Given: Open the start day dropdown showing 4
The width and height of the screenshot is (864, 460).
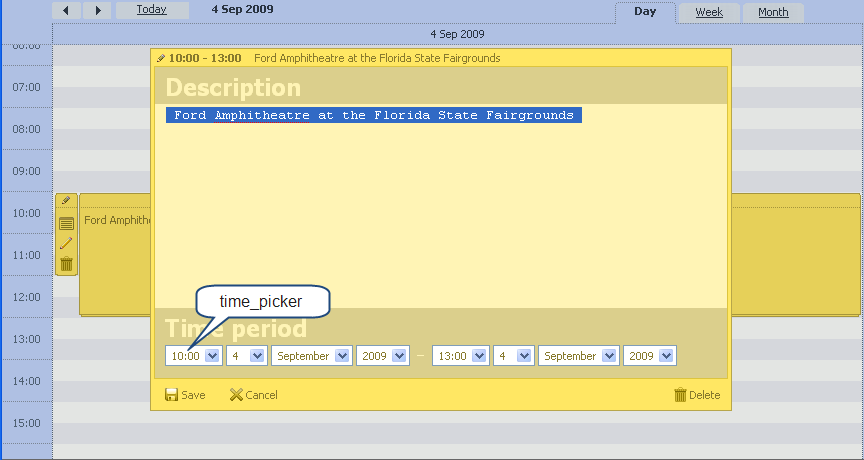Looking at the screenshot, I should (257, 356).
